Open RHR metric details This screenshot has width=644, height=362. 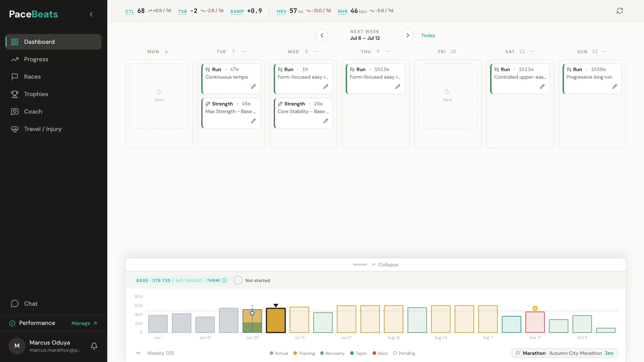342,11
